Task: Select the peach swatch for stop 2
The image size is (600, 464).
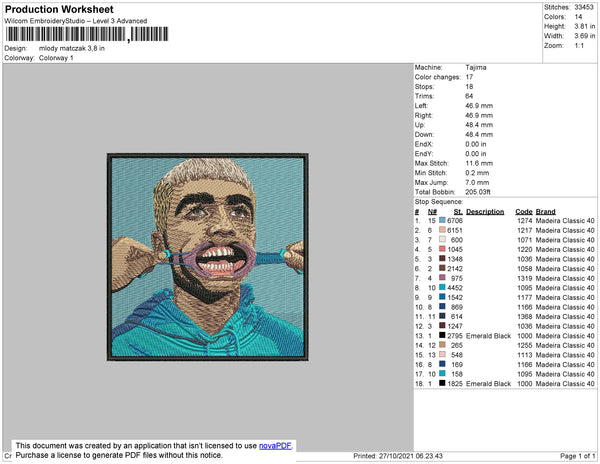Action: tap(442, 230)
